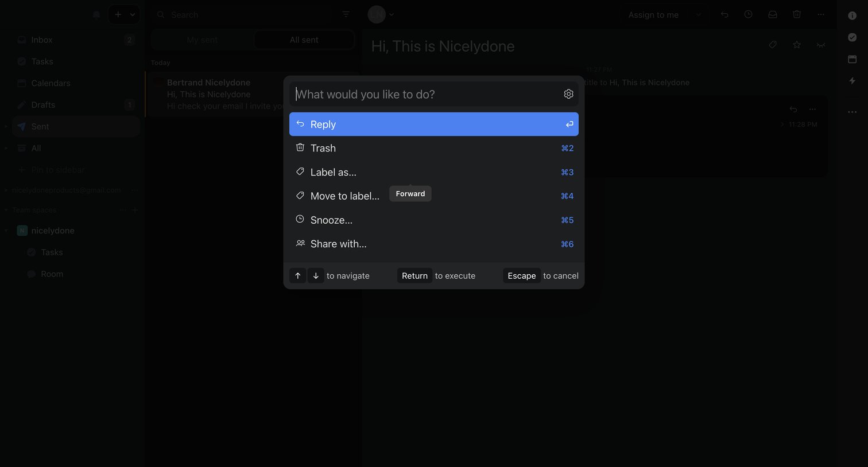Click the archive tray icon in toolbar
868x467 pixels.
point(773,14)
